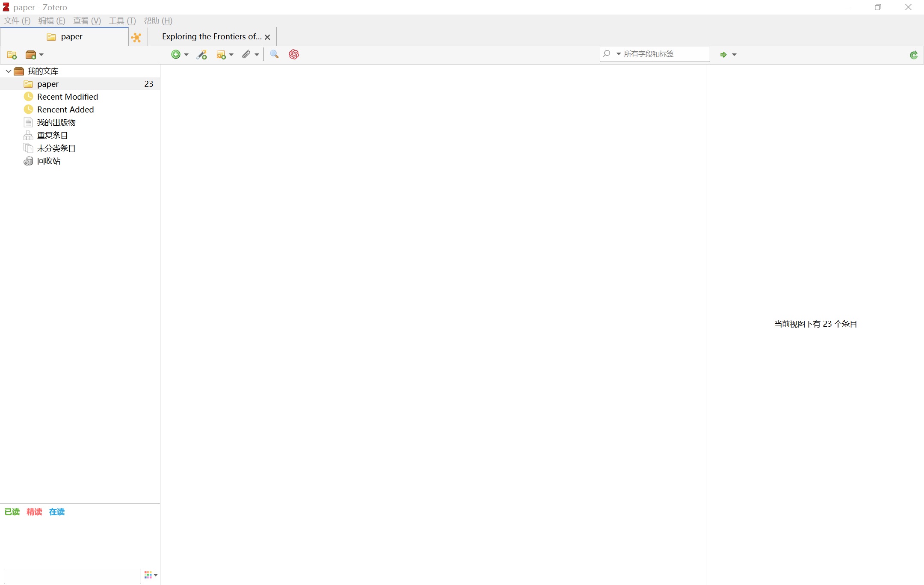
Task: Collapse the 我的文库 tree
Action: 8,71
